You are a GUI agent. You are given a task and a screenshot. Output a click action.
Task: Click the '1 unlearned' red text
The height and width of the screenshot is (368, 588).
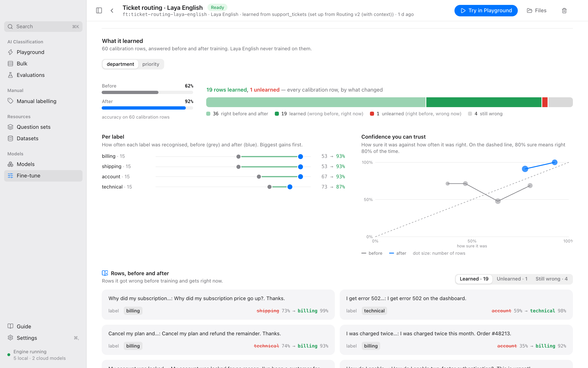tap(265, 90)
